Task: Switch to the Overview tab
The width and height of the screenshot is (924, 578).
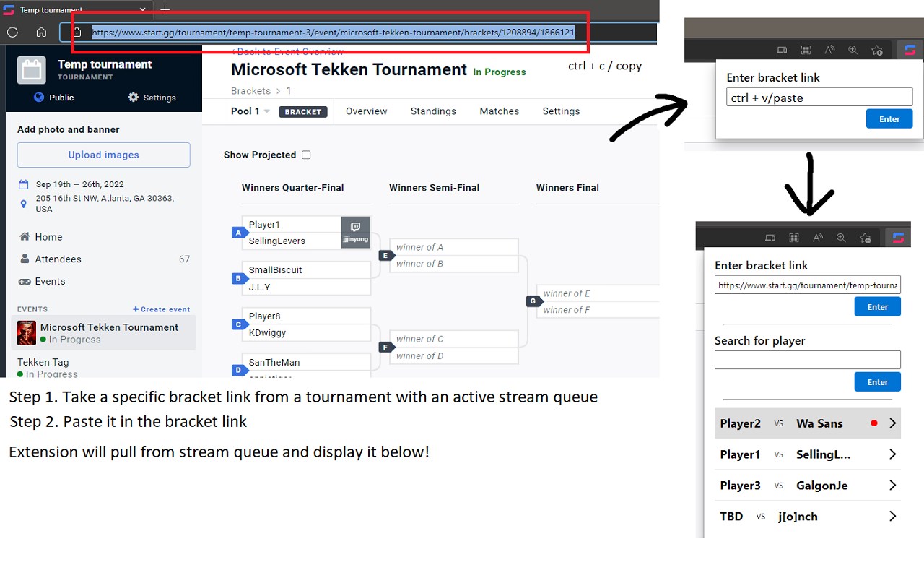Action: 366,111
